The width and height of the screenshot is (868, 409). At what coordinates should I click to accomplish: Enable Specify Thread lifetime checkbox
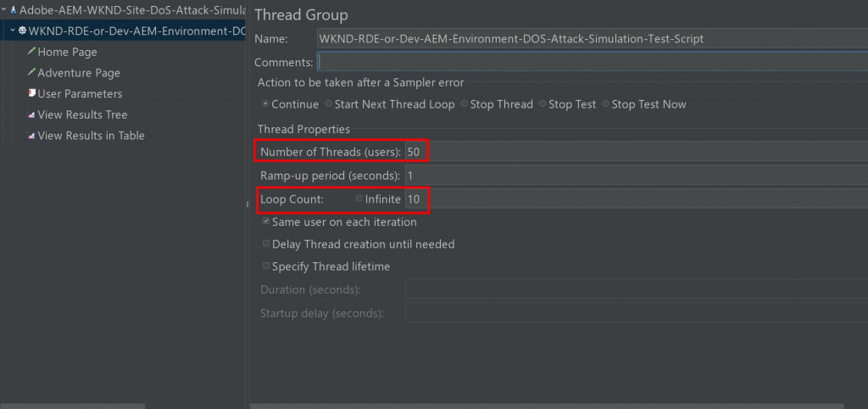click(x=266, y=266)
